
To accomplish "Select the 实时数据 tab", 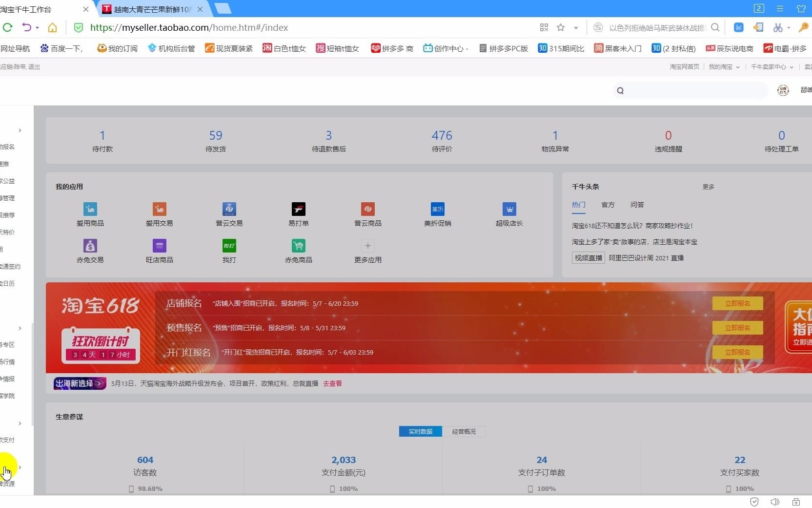I will 421,432.
